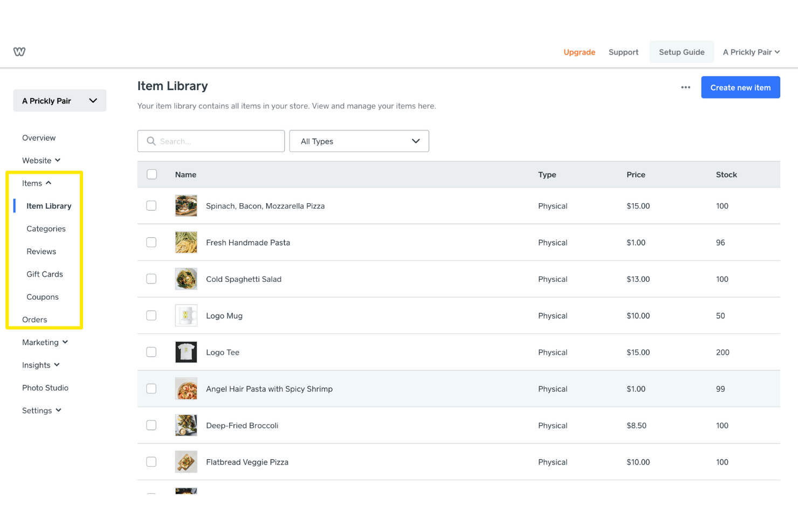798x532 pixels.
Task: Open Flatbread Veggie Pizza thumbnail
Action: coord(186,462)
